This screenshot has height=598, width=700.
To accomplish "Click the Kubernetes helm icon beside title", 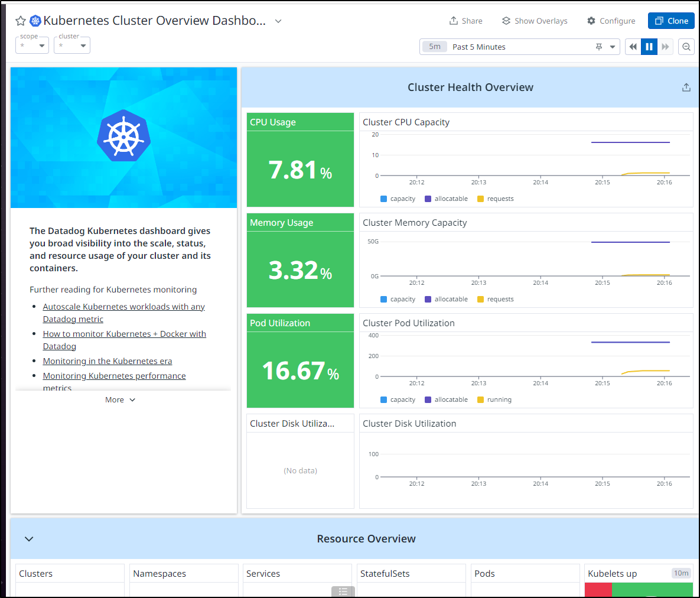I will tap(35, 21).
